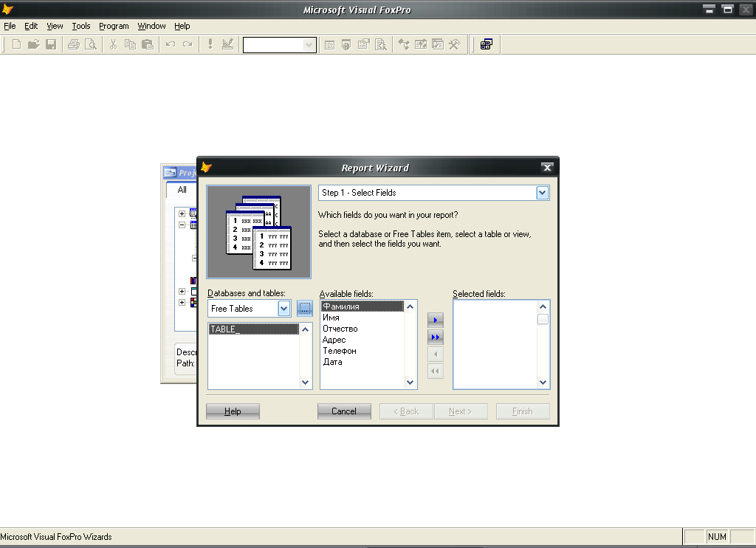The image size is (756, 548).
Task: Click the Modify Form ruler icon
Action: point(227,45)
